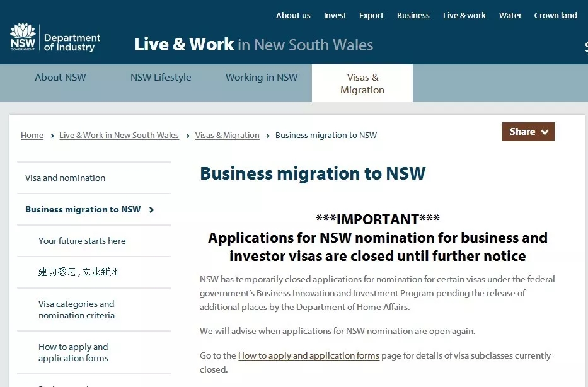This screenshot has height=387, width=588.
Task: Switch to the About NSW tab
Action: [x=61, y=78]
